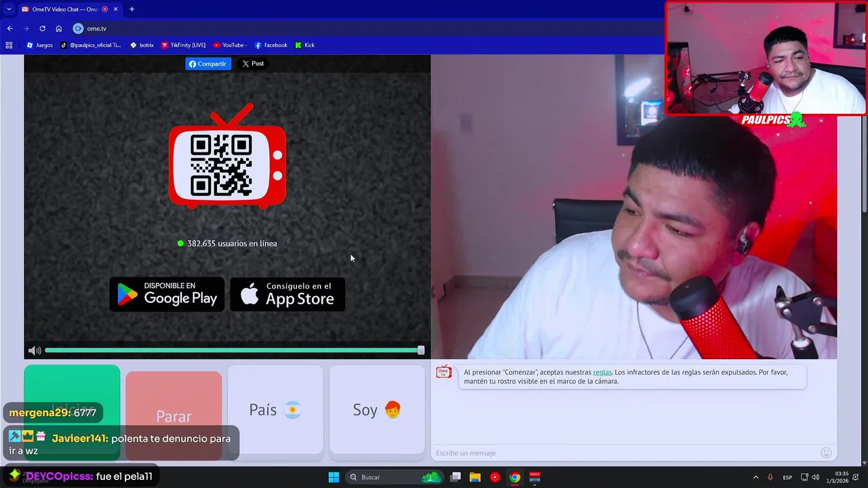Mute the video speaker icon
Viewport: 868px width, 488px height.
(x=35, y=350)
